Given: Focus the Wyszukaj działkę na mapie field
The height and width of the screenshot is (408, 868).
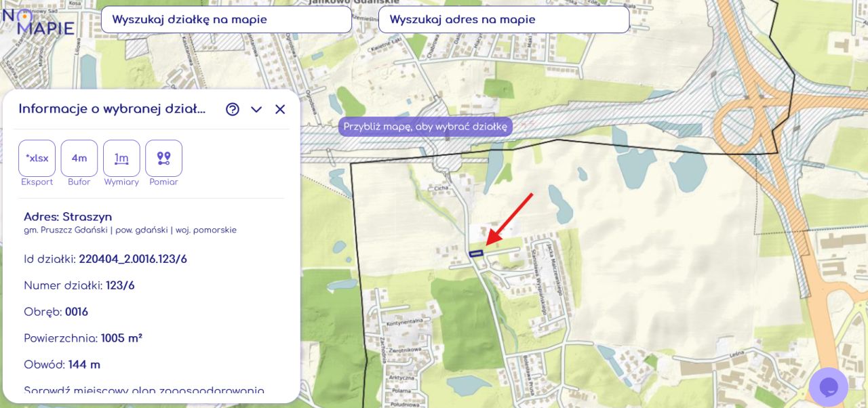Looking at the screenshot, I should 226,20.
